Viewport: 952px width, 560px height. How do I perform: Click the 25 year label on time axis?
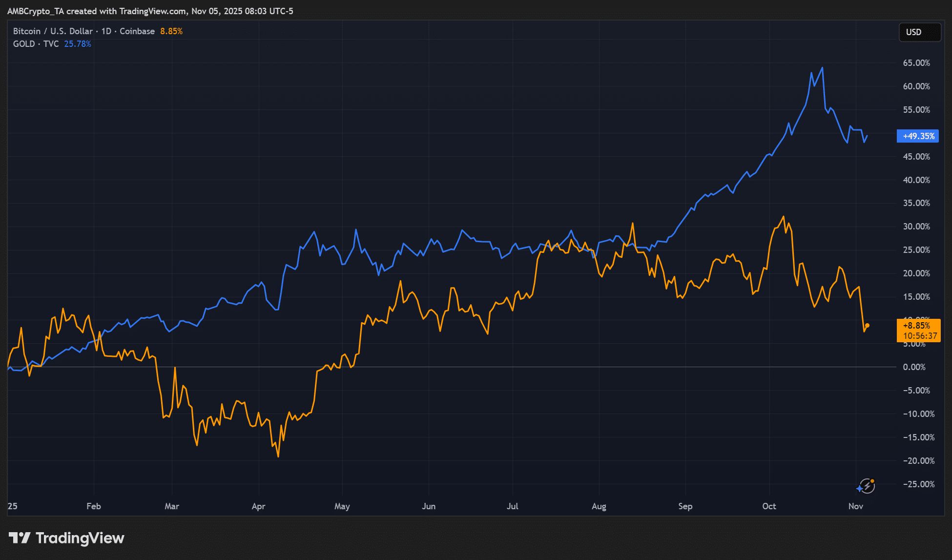(x=13, y=506)
